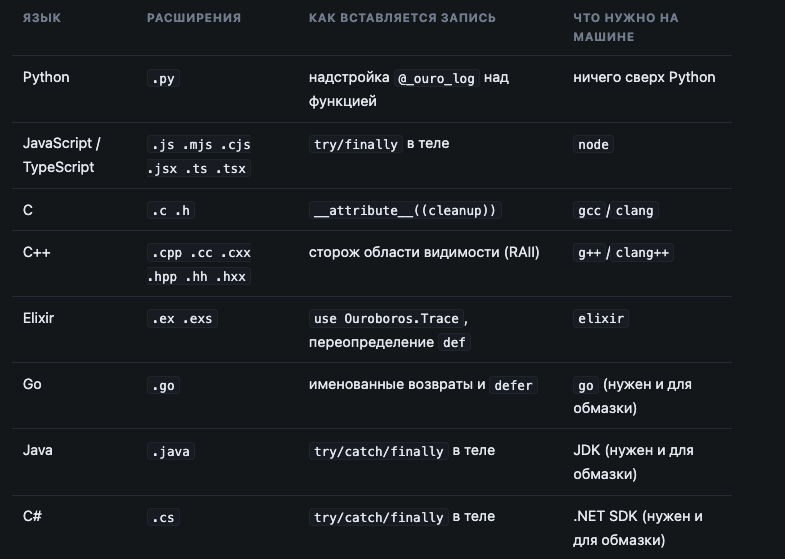The width and height of the screenshot is (785, 559).
Task: Click try/catch/finally tag in Java row
Action: 378,451
